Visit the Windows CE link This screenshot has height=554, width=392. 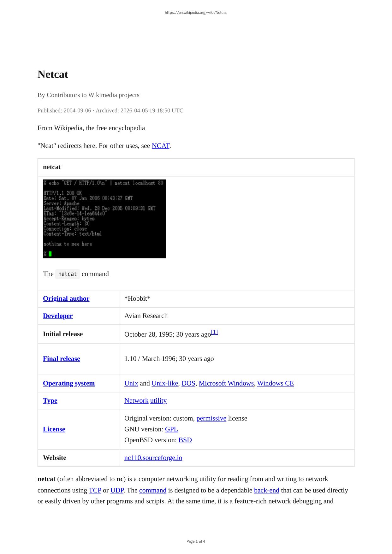[x=275, y=383]
